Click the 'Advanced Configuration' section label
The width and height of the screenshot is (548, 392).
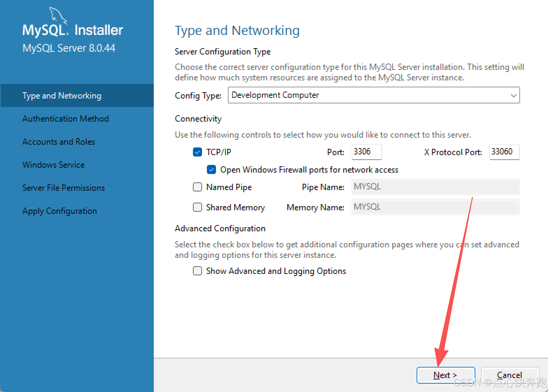click(x=220, y=228)
